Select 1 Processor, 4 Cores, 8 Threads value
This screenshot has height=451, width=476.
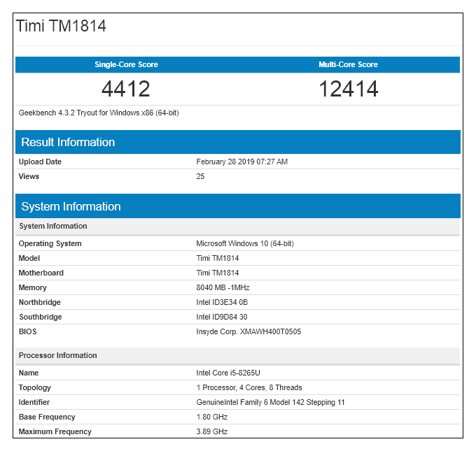(x=249, y=387)
